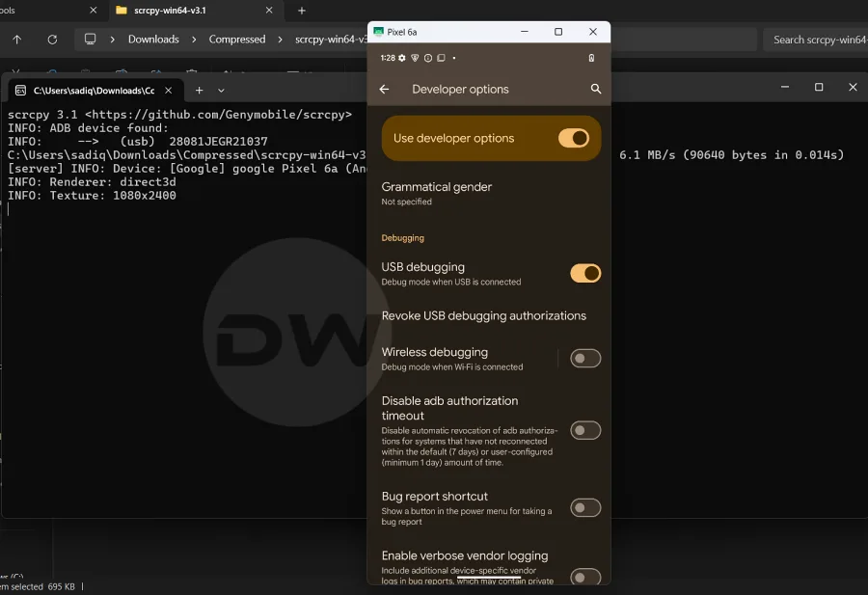This screenshot has height=595, width=868.
Task: Click settings gear in phone status bar
Action: point(402,58)
